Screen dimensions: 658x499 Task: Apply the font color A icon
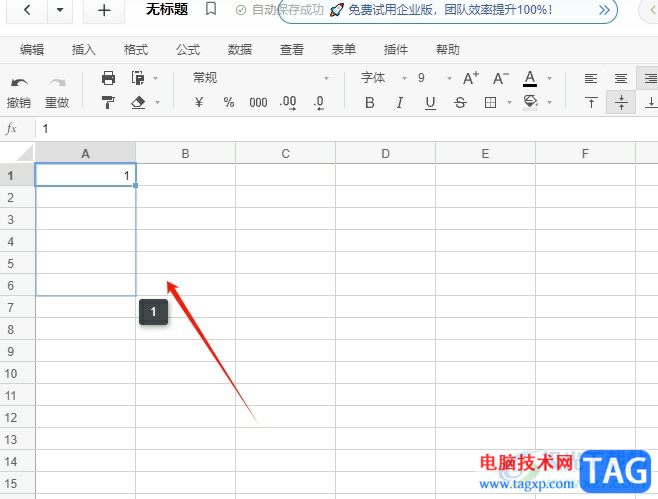(x=530, y=78)
